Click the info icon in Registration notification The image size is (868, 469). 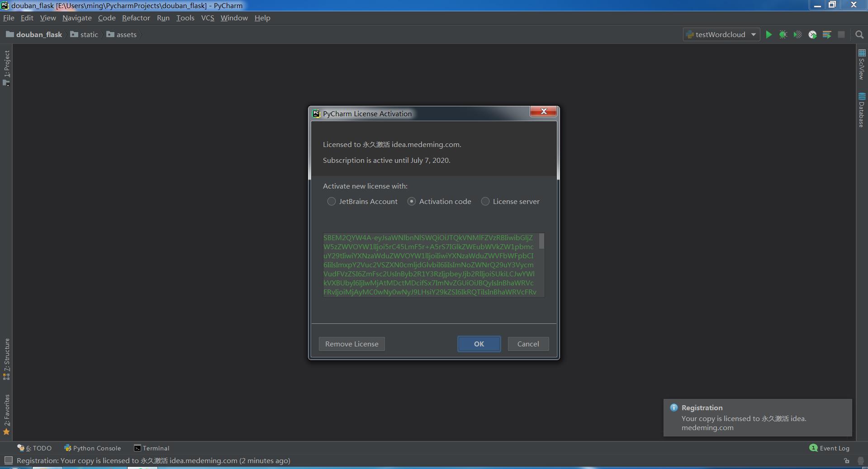pos(674,407)
